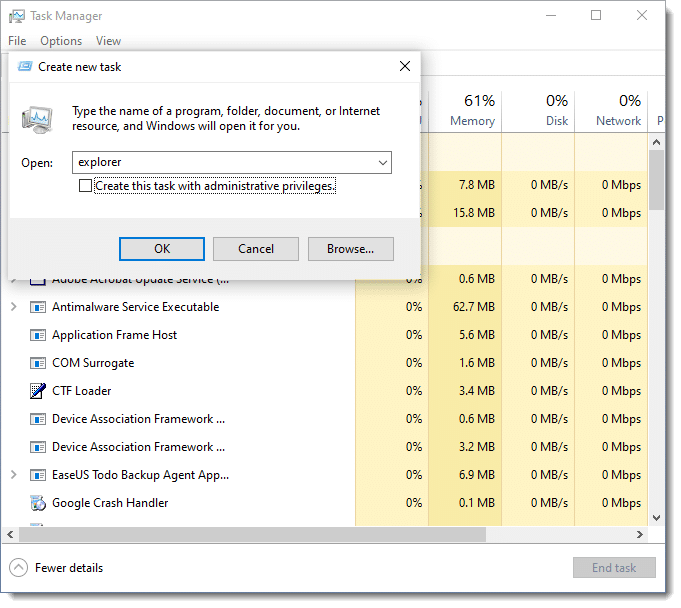Open the dropdown arrow in the Open field

pyautogui.click(x=383, y=163)
